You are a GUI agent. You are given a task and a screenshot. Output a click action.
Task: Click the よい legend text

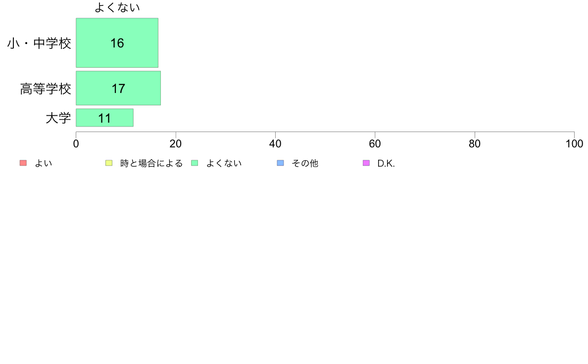click(x=44, y=163)
